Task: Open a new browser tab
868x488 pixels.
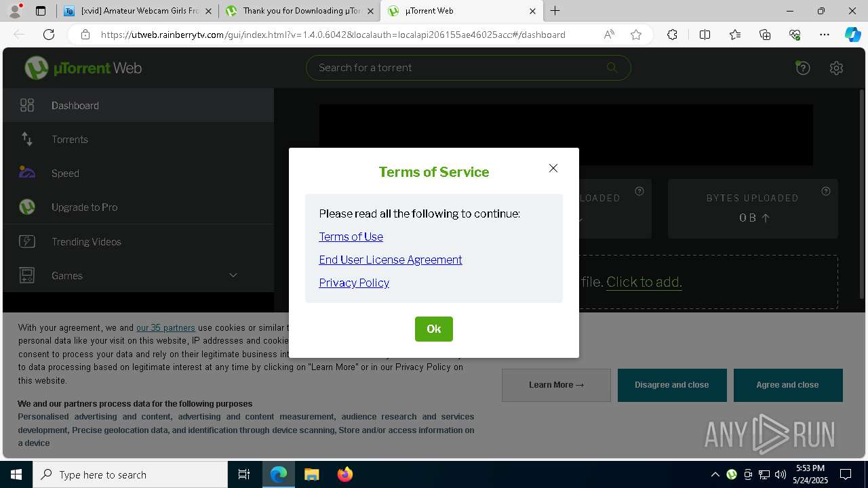Action: pyautogui.click(x=555, y=11)
